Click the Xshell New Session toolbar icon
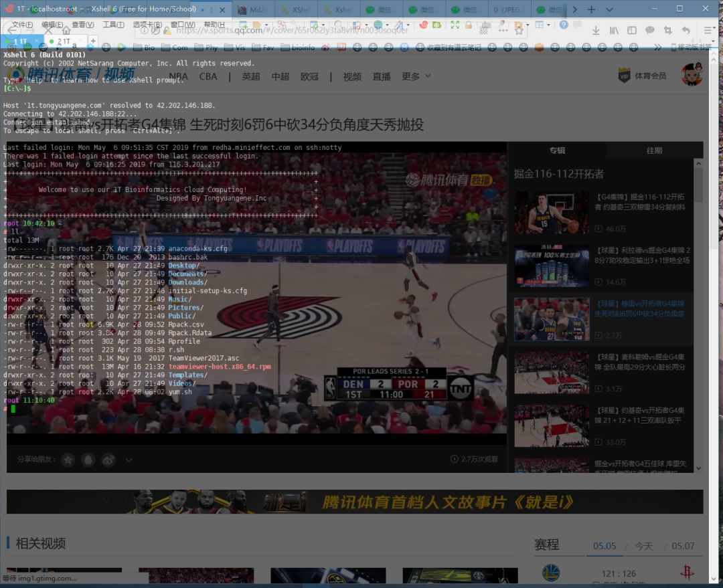 [x=243, y=25]
